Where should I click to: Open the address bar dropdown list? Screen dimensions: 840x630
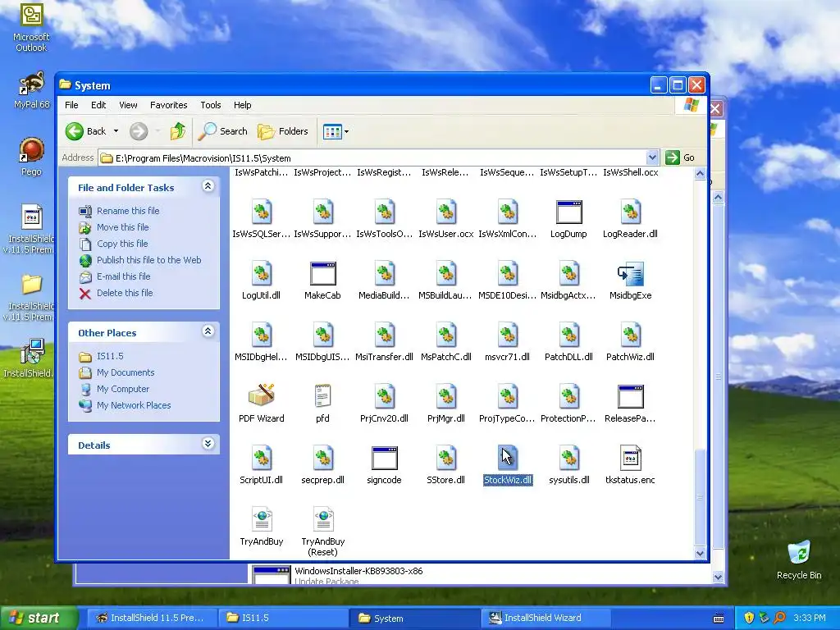tap(652, 157)
